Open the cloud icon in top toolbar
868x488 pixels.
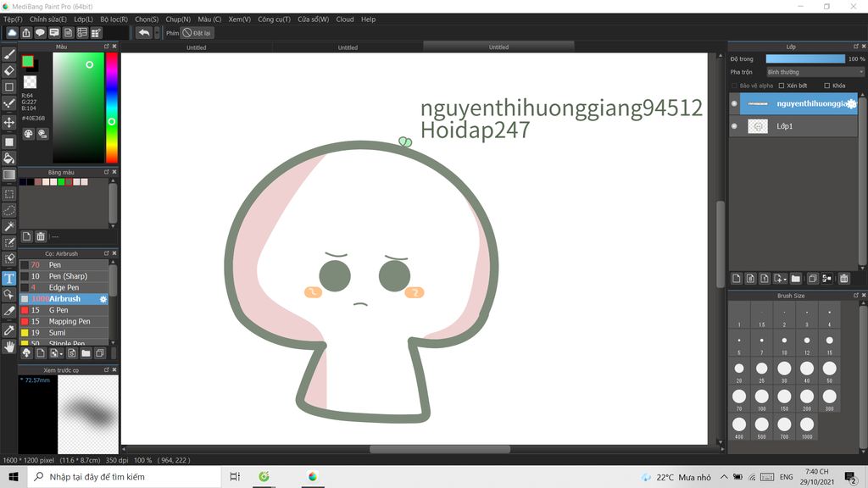click(12, 33)
